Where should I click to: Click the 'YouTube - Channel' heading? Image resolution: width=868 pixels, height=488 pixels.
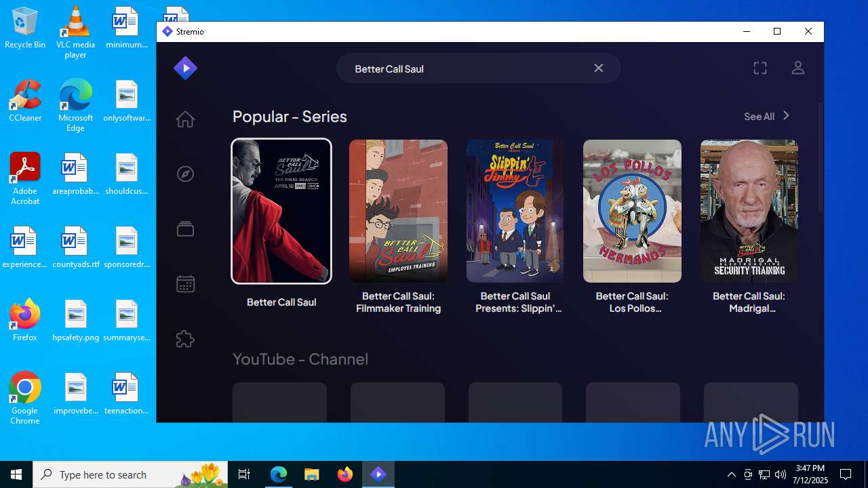[x=300, y=359]
